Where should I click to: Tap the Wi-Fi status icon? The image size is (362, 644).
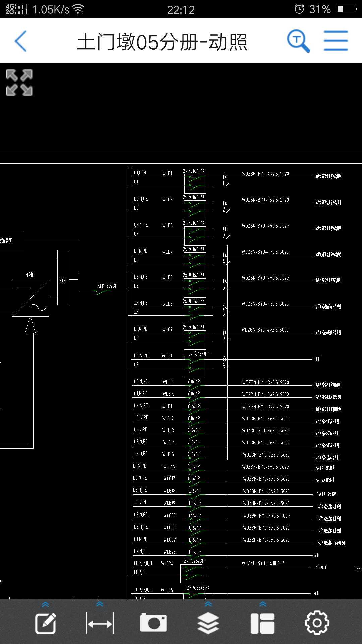78,9
